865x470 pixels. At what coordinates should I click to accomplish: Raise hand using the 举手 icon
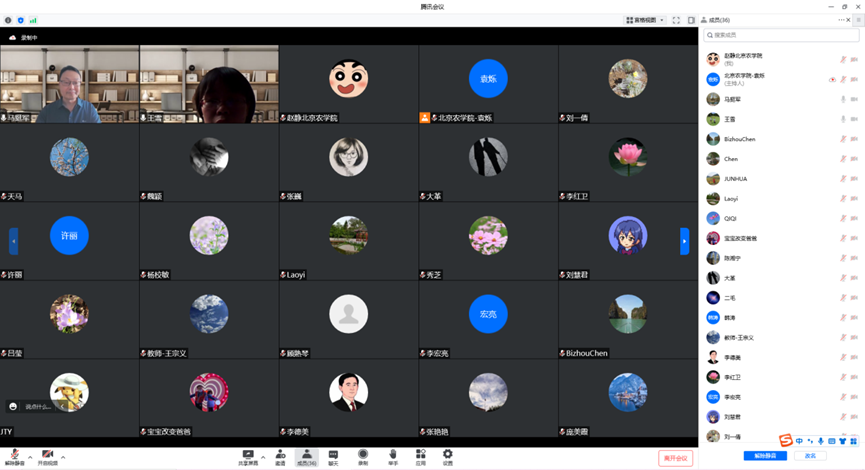(392, 456)
